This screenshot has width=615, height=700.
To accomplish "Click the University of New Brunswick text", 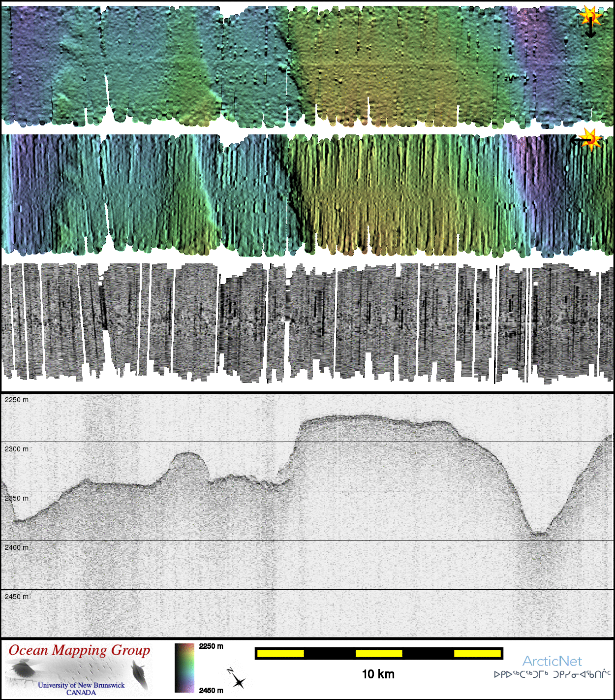I will pyautogui.click(x=81, y=685).
